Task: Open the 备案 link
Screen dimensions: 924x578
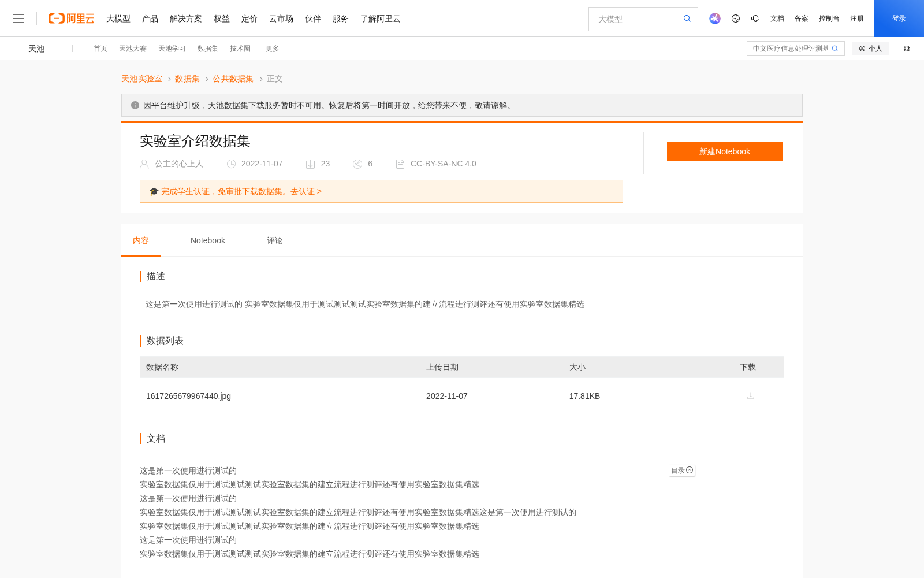Action: pos(802,18)
